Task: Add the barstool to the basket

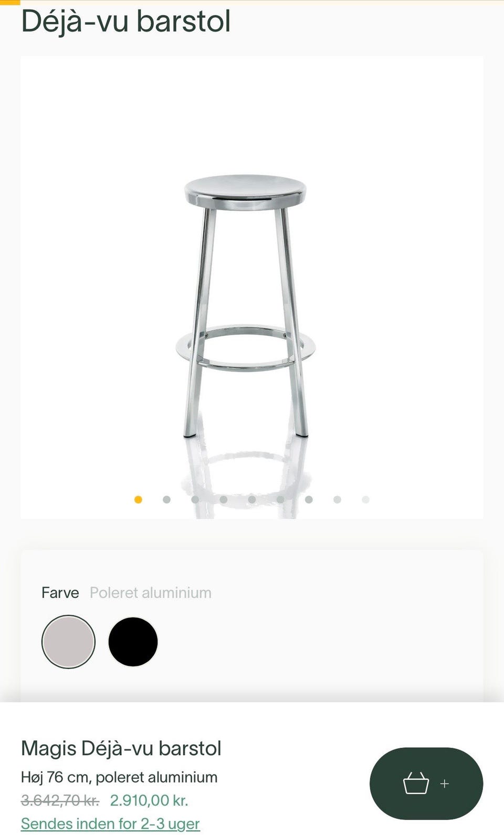Action: (x=426, y=783)
